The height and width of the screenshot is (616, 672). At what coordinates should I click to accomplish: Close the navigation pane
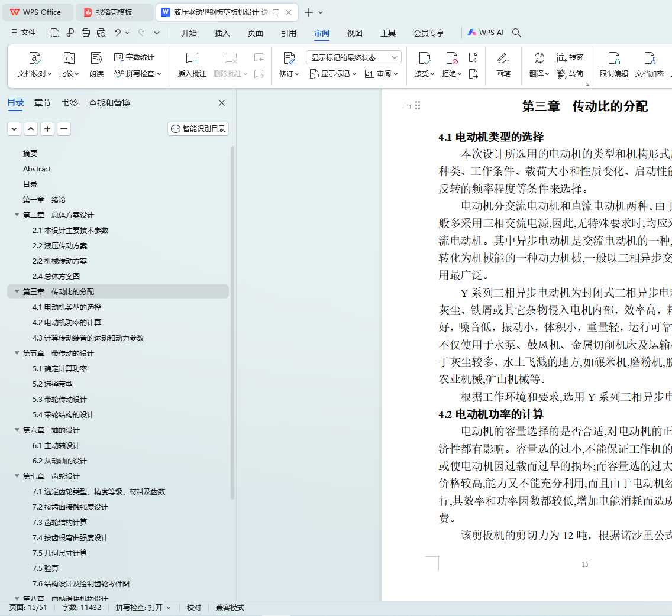[x=222, y=103]
